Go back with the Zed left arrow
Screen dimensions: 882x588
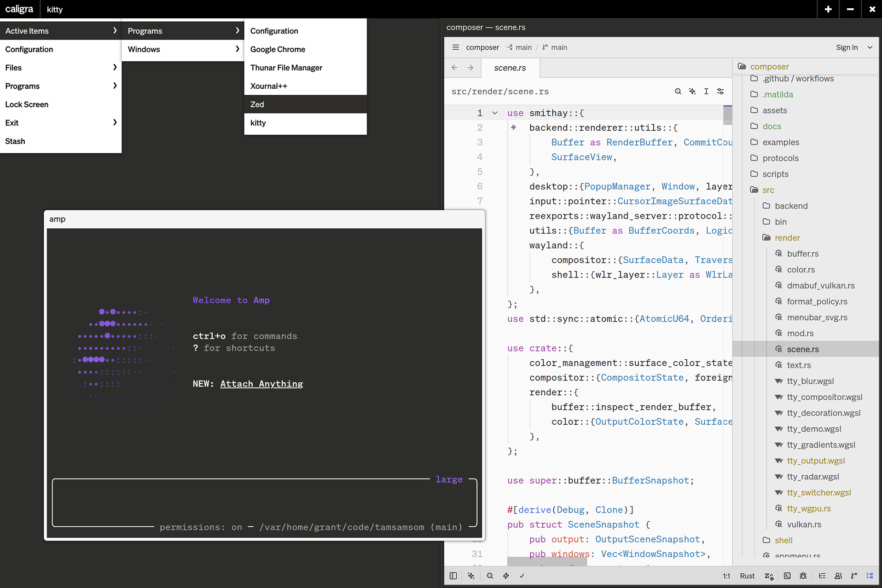click(x=454, y=68)
